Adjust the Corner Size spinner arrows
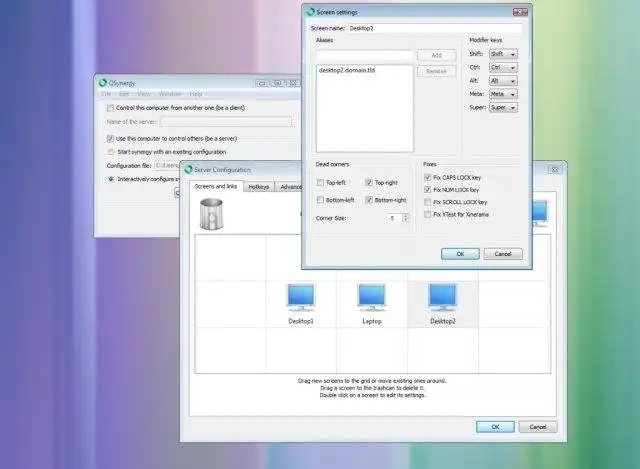 (x=406, y=218)
